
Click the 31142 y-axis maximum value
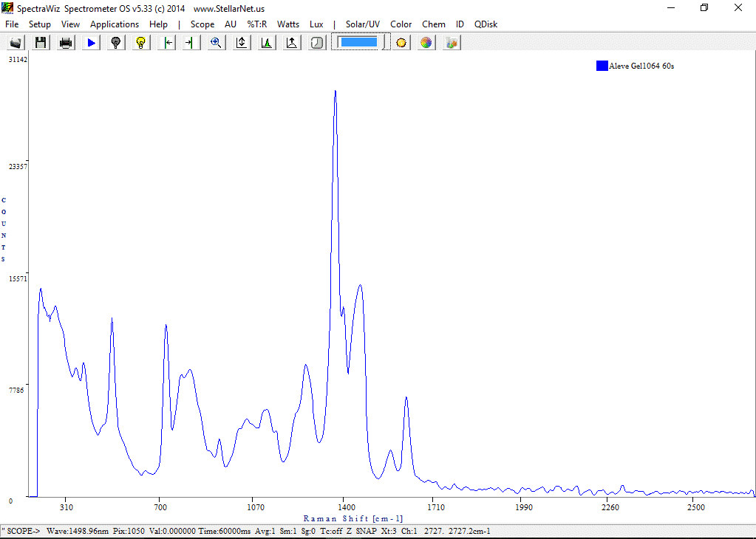pyautogui.click(x=18, y=59)
